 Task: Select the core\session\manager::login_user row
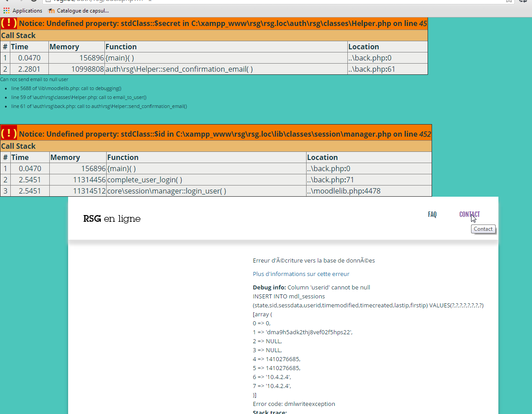pos(166,191)
